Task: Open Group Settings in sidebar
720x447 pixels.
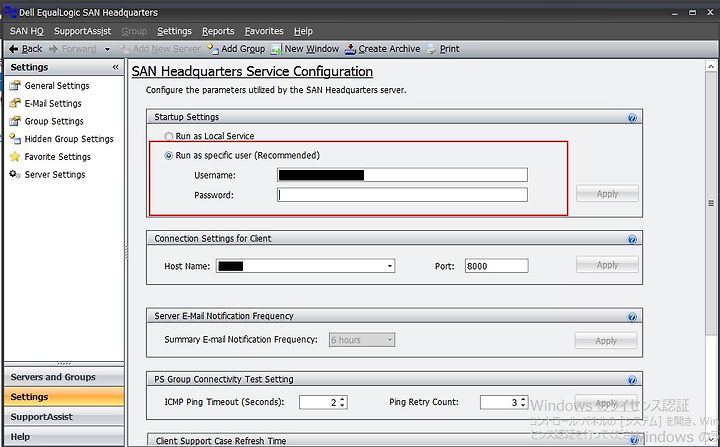Action: (x=54, y=121)
